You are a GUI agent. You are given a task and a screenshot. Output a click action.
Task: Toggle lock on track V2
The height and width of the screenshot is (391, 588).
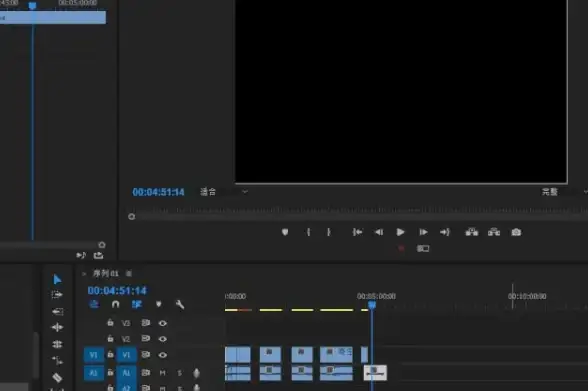(x=110, y=339)
